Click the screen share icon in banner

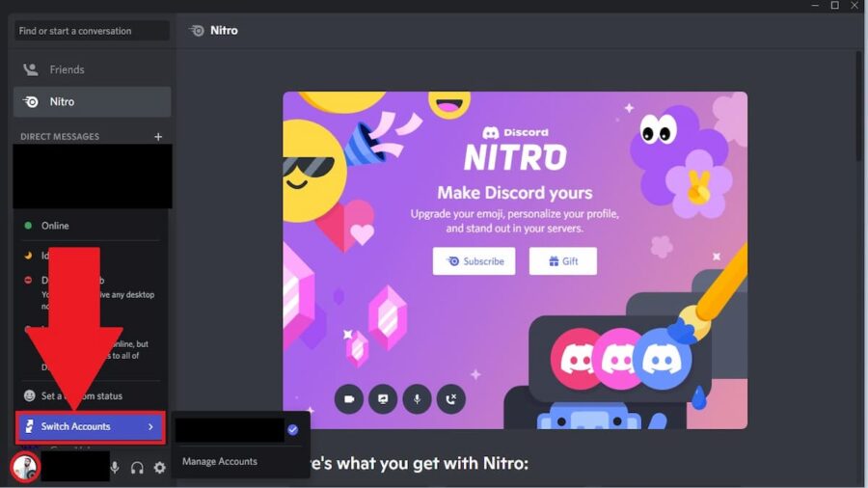click(383, 399)
